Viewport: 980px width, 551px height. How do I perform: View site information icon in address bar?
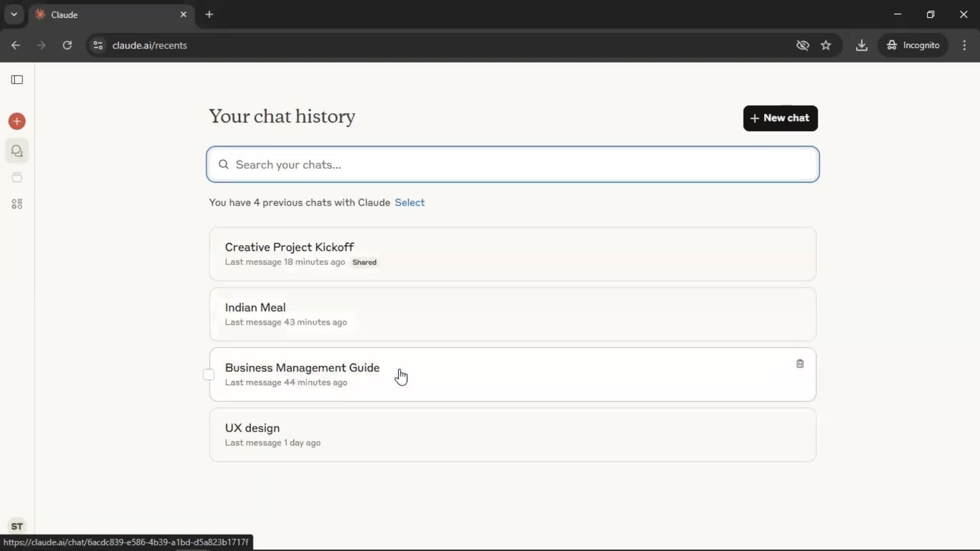(98, 45)
